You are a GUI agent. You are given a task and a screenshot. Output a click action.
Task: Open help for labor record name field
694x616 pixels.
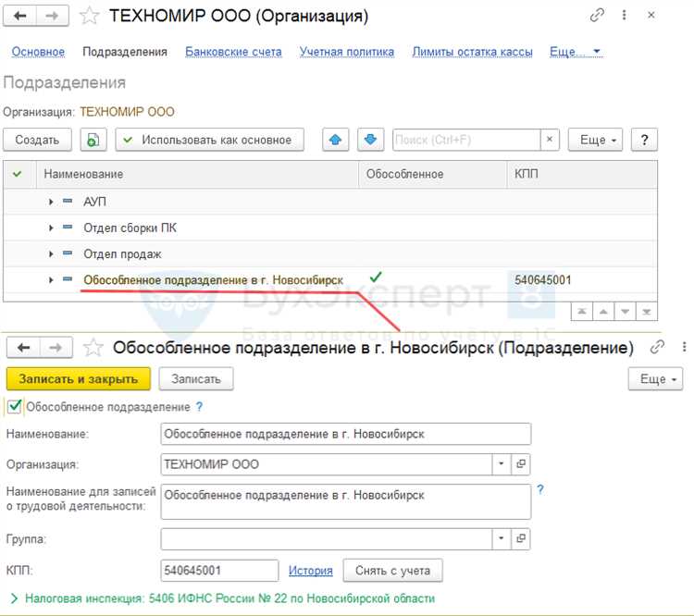(x=540, y=489)
